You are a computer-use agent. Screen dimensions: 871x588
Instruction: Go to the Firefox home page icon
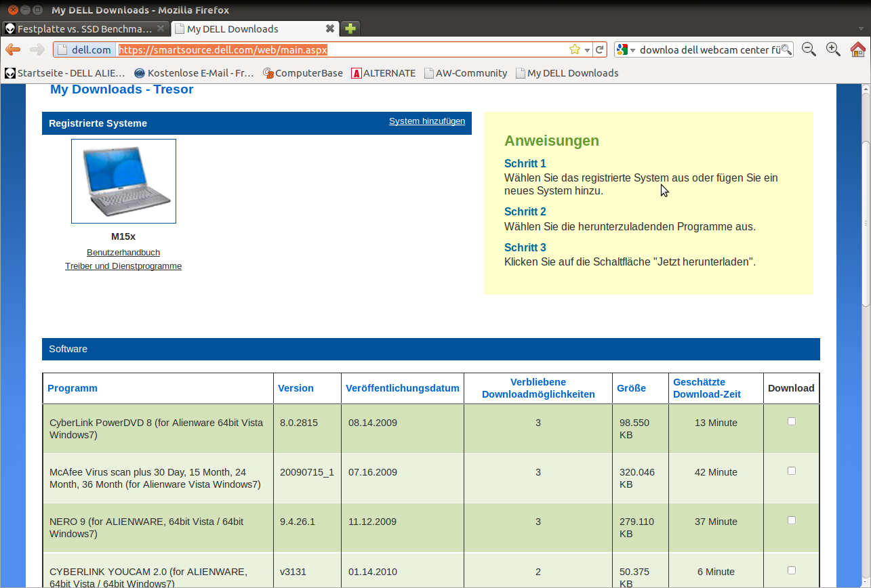pyautogui.click(x=857, y=49)
